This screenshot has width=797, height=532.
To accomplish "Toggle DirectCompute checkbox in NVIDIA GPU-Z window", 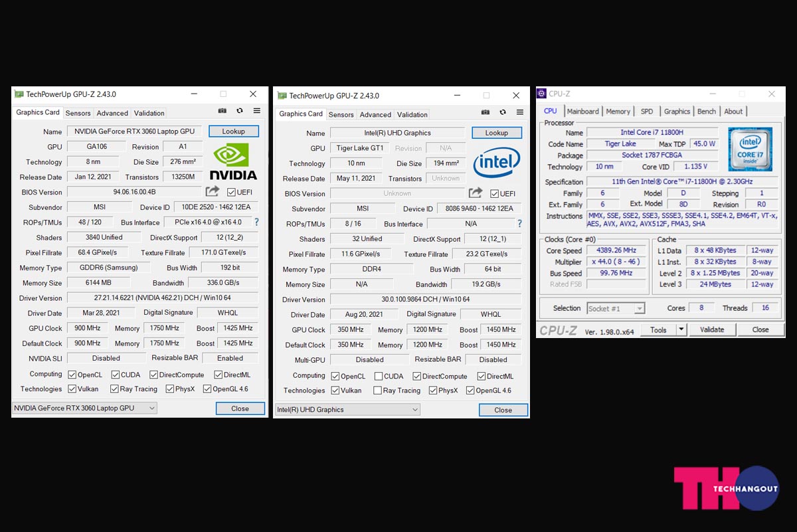I will [153, 375].
